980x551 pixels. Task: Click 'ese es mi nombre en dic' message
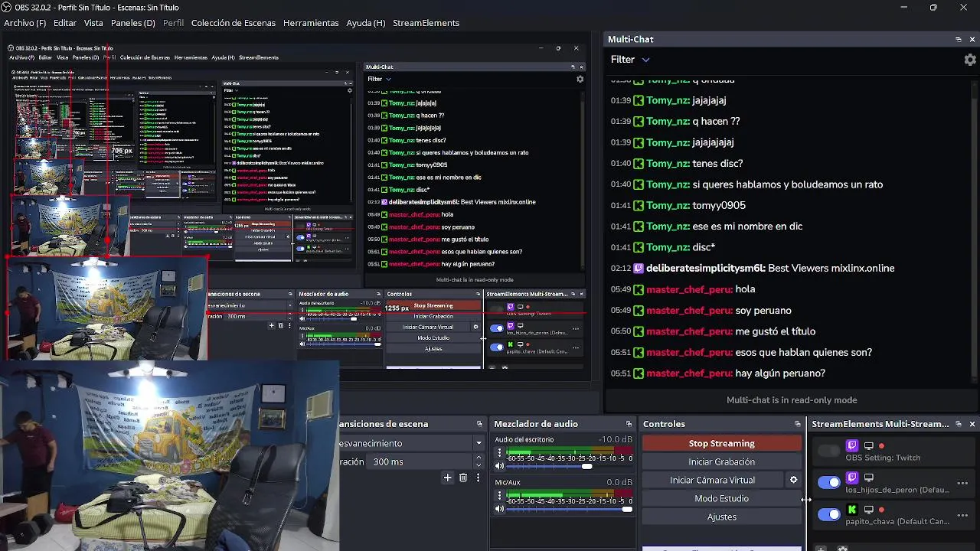point(747,226)
